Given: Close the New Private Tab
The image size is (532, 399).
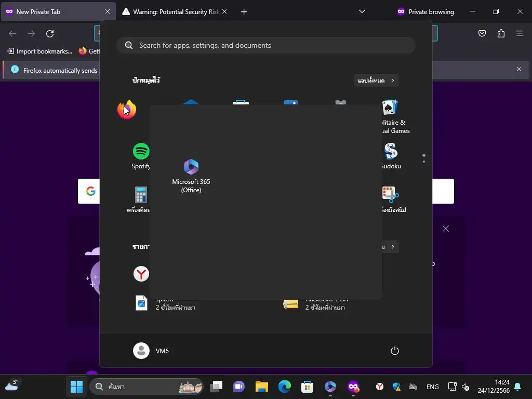Looking at the screenshot, I should [108, 11].
